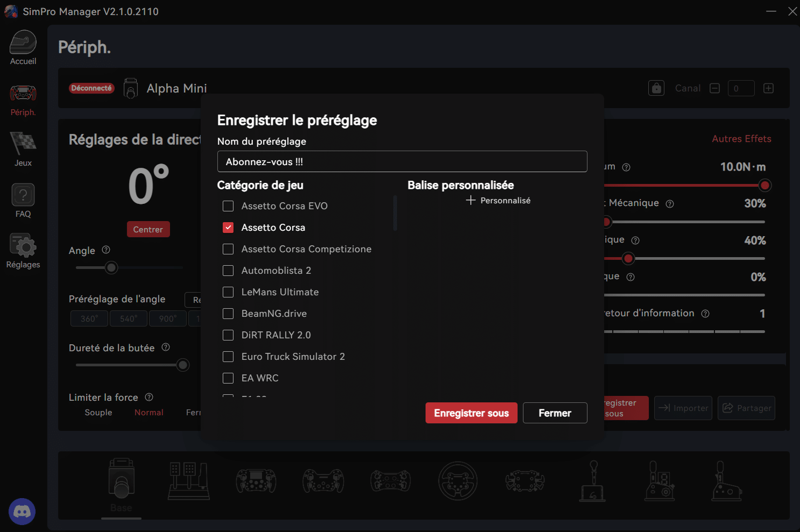The height and width of the screenshot is (532, 800).
Task: Decrease the Canal value with minus
Action: tap(714, 88)
